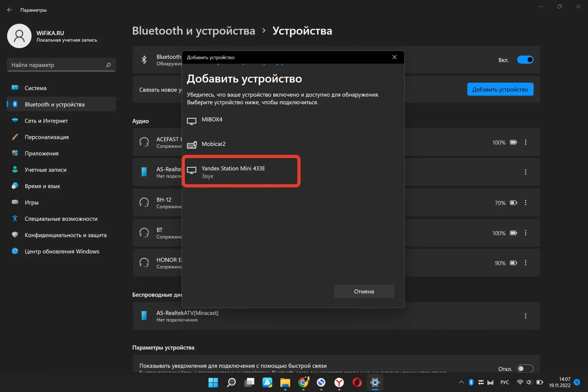Open clock showing 14:07 19.11.2022
This screenshot has height=392, width=588.
coord(560,382)
